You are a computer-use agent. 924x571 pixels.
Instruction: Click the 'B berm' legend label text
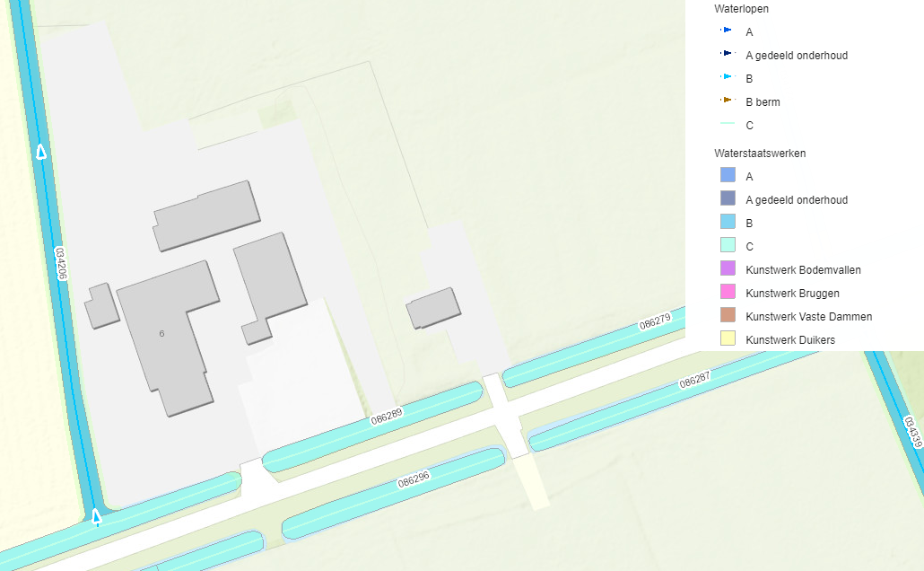pos(763,102)
